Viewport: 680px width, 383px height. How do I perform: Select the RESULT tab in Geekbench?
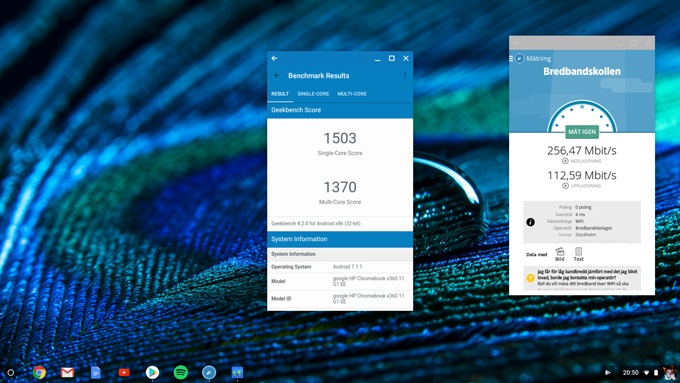(280, 94)
